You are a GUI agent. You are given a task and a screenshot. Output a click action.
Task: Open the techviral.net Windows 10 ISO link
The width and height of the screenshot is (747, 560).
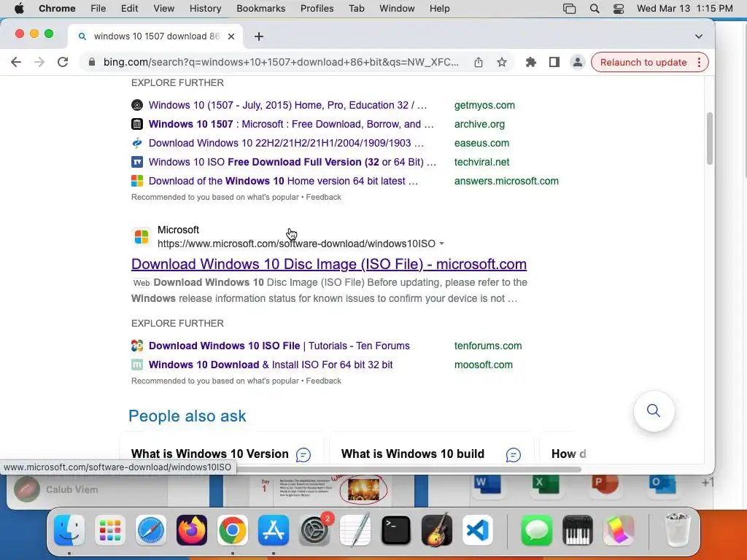292,162
